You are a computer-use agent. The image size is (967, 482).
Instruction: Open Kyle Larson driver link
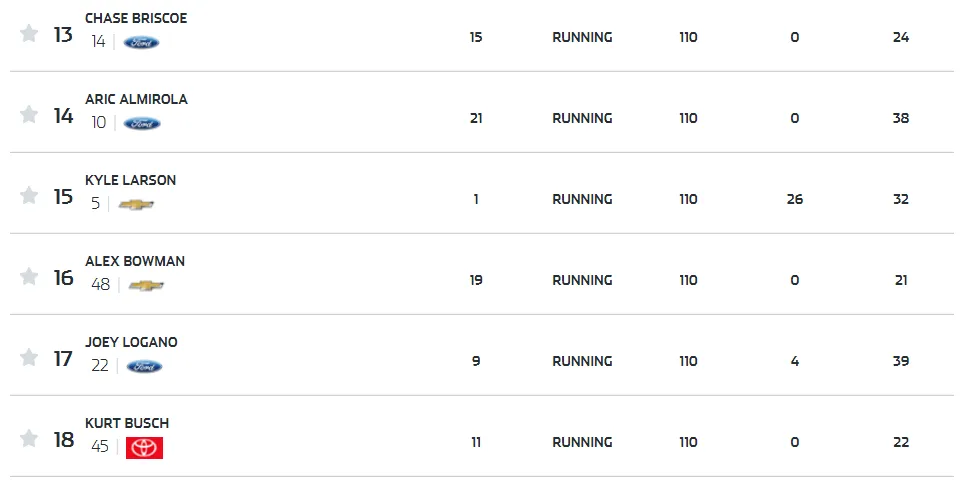pos(131,180)
